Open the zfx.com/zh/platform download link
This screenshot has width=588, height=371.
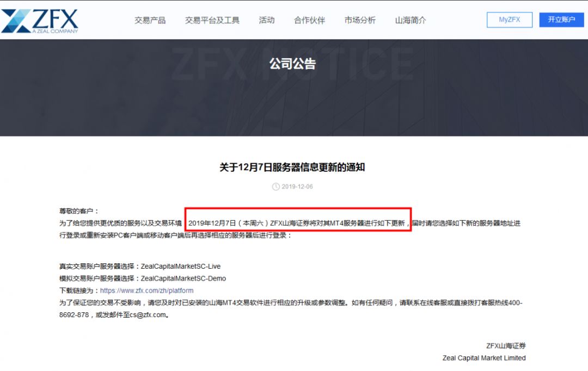coord(146,290)
